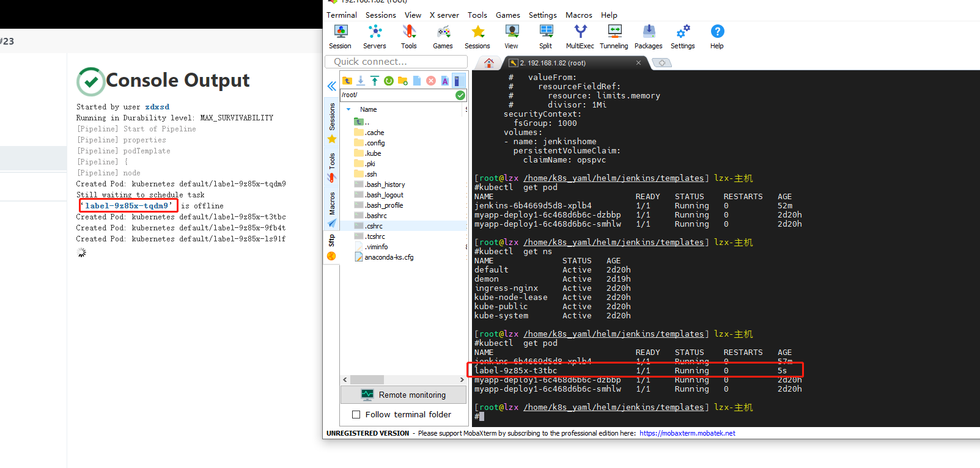Select the Sessions sidebar tab
Viewport: 980px width, 468px height.
pyautogui.click(x=332, y=123)
